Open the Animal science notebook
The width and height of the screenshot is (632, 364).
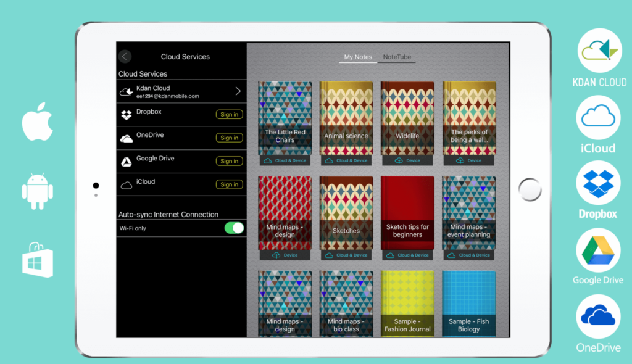[346, 118]
